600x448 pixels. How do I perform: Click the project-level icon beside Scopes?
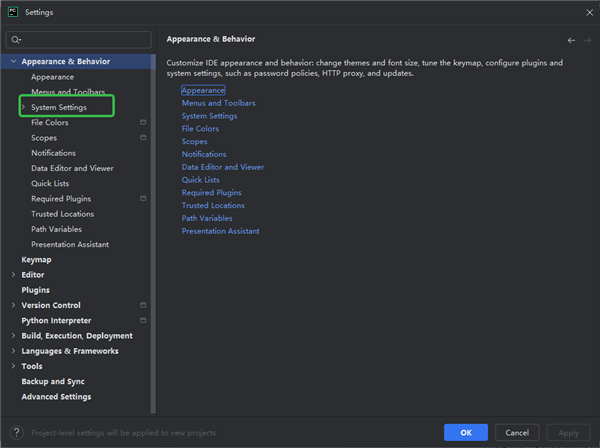point(143,138)
